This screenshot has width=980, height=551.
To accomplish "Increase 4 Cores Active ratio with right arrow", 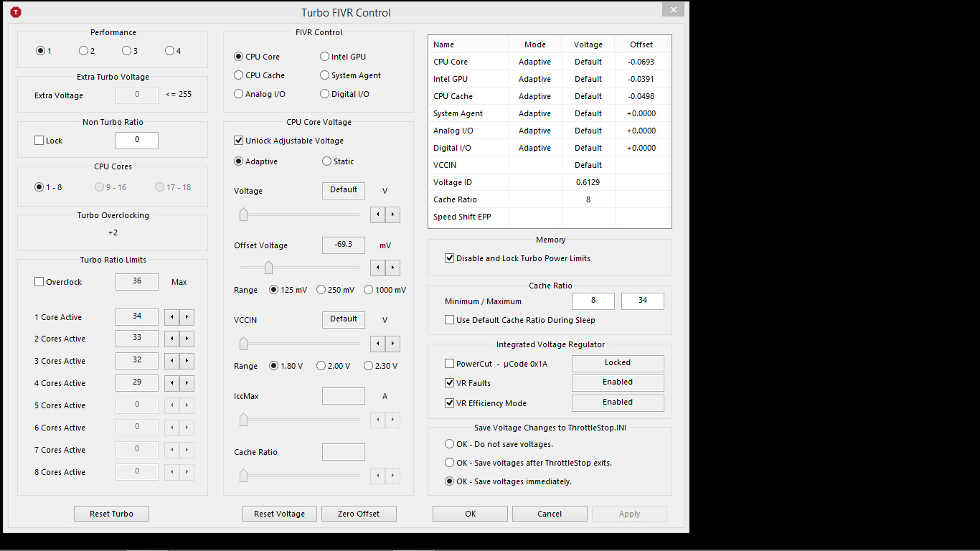I will (x=187, y=383).
